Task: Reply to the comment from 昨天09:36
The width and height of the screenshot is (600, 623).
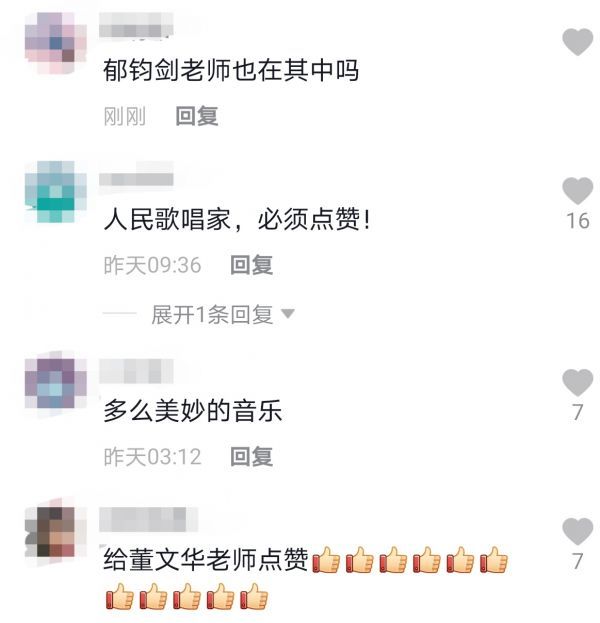Action: (252, 265)
